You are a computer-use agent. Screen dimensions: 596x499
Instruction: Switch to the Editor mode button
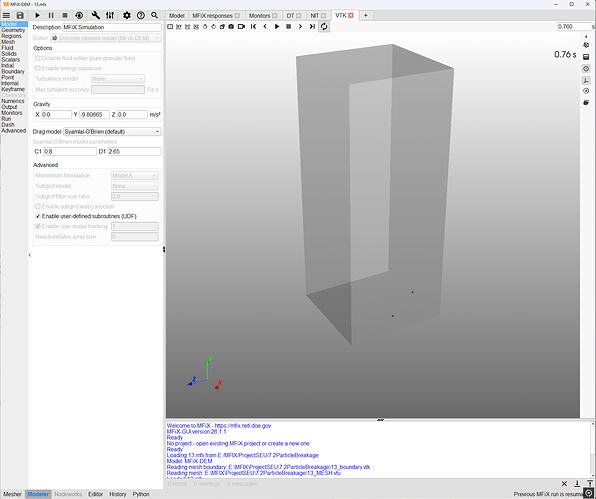95,494
